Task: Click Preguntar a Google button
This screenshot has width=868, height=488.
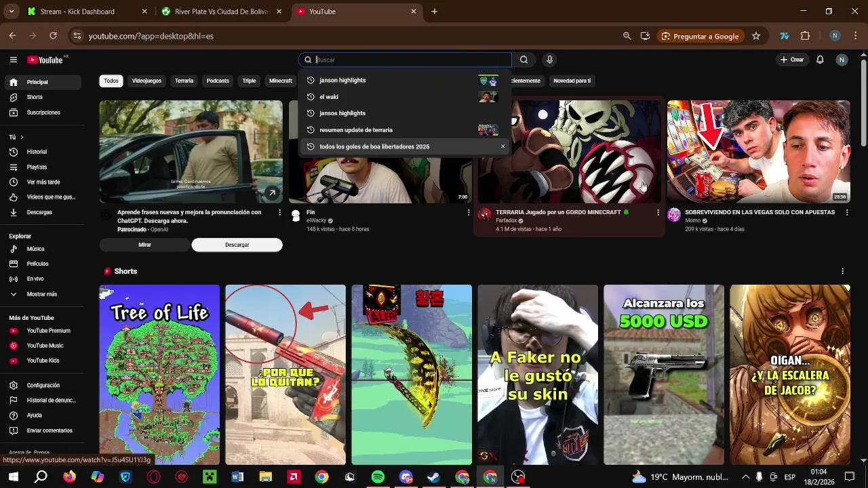Action: click(x=700, y=36)
